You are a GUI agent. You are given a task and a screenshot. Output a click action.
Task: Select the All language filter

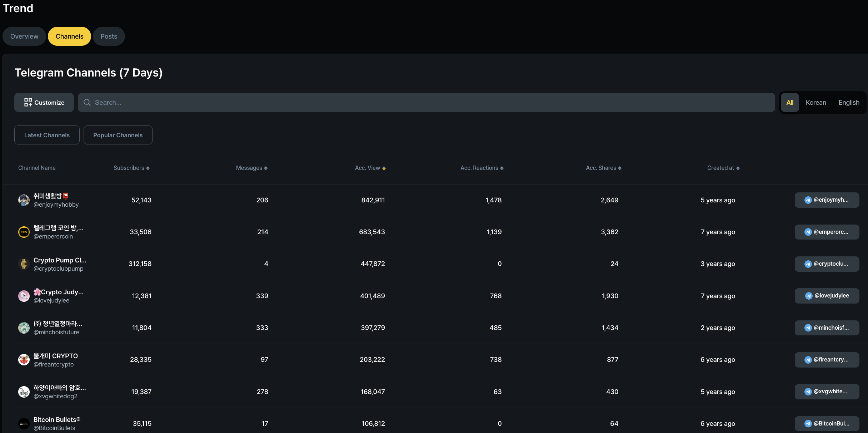point(790,103)
